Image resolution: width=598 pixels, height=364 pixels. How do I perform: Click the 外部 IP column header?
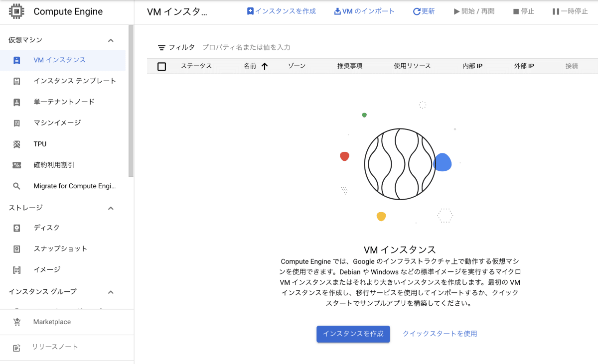pyautogui.click(x=524, y=66)
